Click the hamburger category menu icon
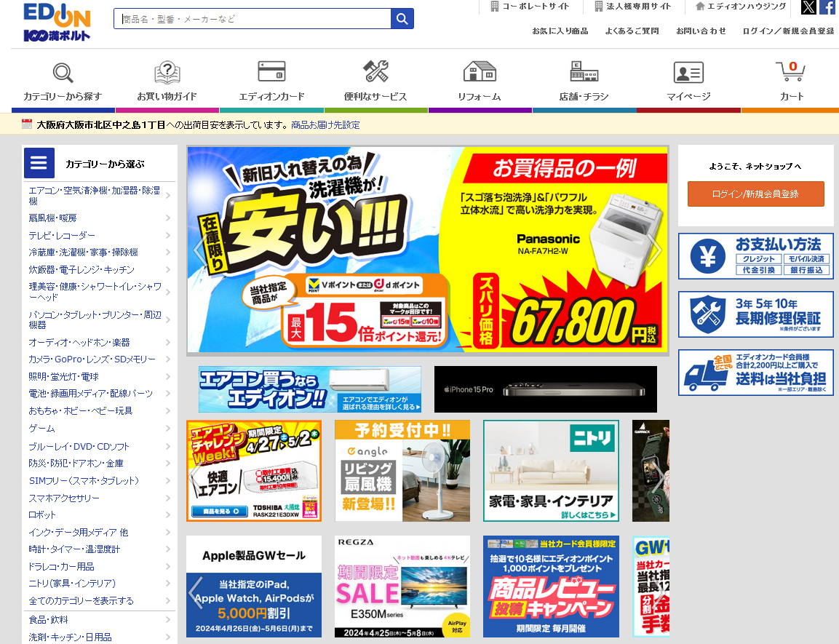The image size is (839, 644). pos(39,163)
